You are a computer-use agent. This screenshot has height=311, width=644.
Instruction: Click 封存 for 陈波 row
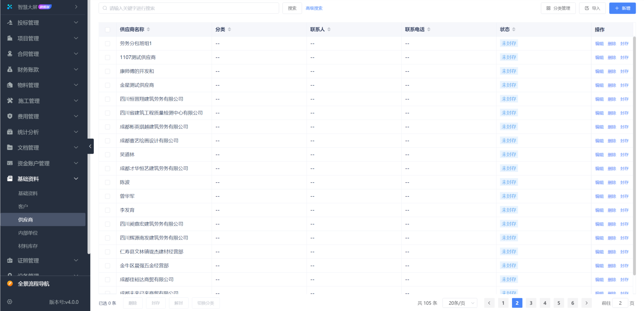coord(624,183)
